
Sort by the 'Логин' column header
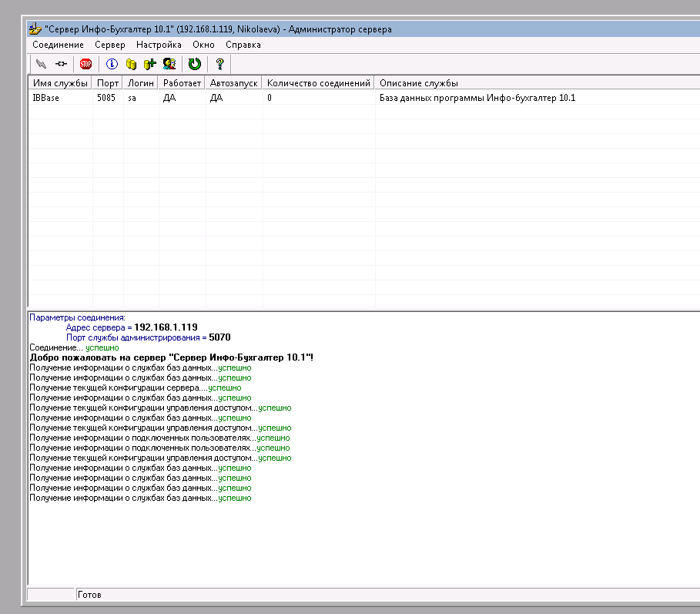[141, 83]
